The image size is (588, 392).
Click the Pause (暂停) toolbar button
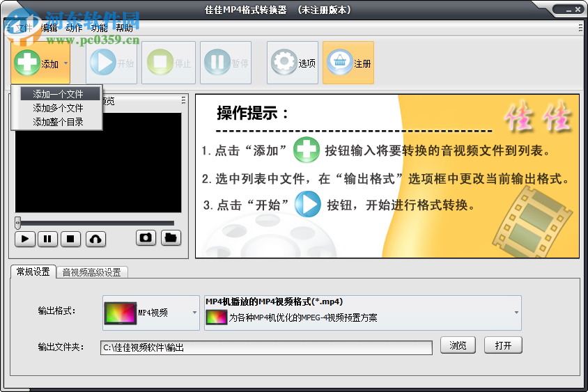[x=226, y=63]
